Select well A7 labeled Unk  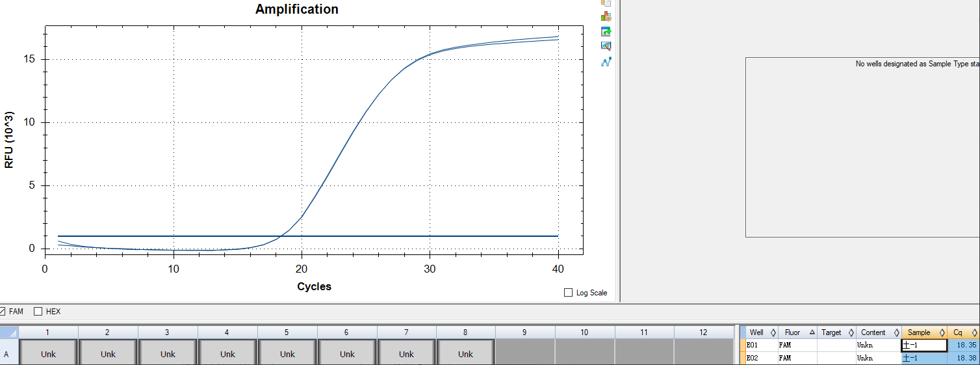coord(406,354)
